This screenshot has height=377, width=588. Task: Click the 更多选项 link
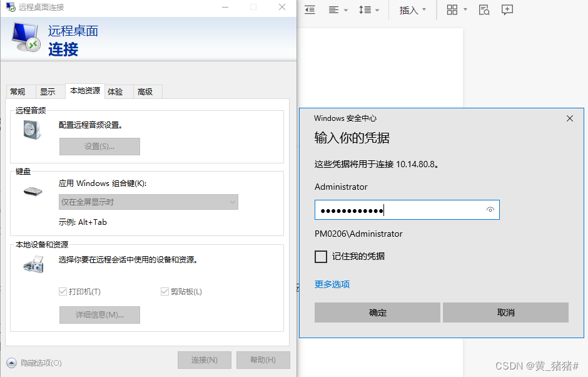[x=332, y=284]
